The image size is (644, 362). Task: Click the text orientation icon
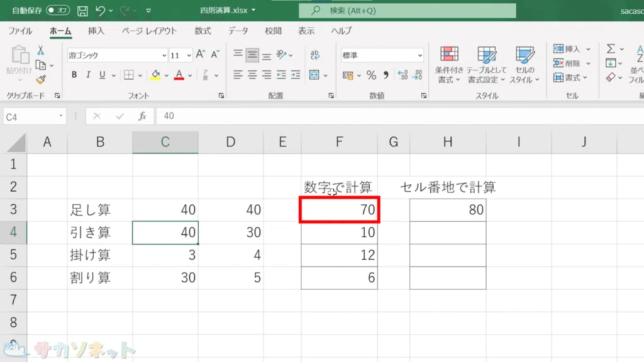tap(281, 54)
